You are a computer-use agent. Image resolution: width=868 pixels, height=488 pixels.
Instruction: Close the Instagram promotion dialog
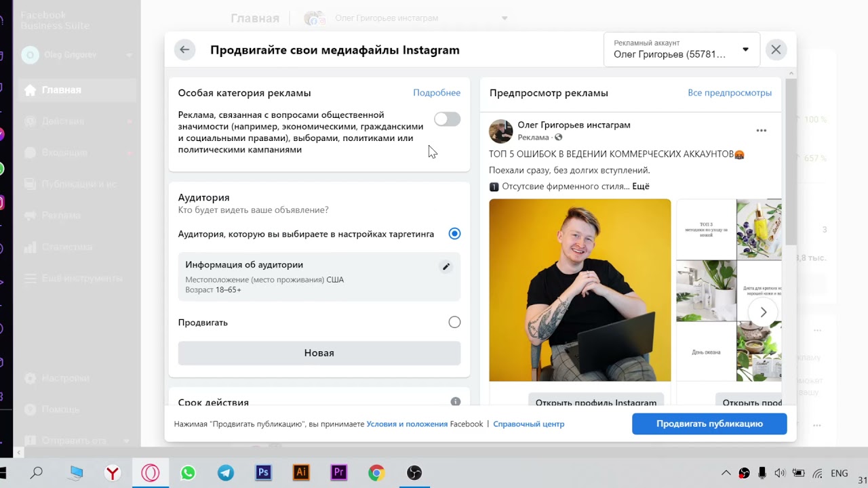[776, 49]
